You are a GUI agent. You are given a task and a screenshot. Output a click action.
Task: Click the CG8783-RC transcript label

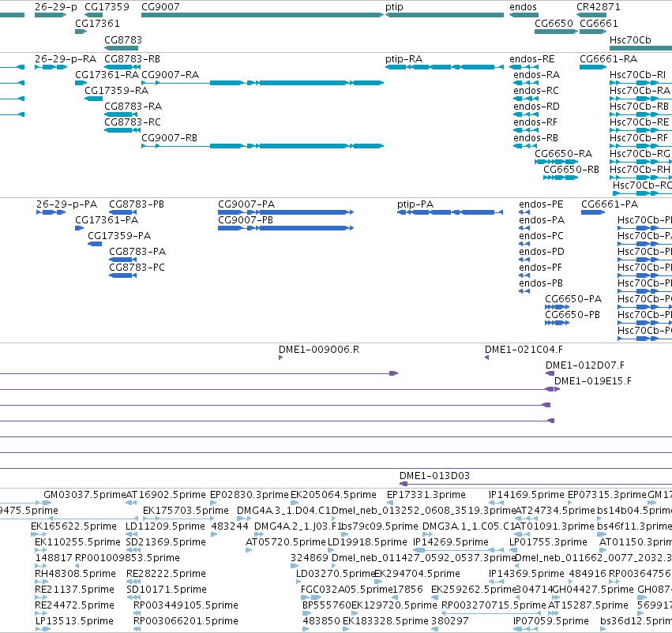[x=133, y=122]
